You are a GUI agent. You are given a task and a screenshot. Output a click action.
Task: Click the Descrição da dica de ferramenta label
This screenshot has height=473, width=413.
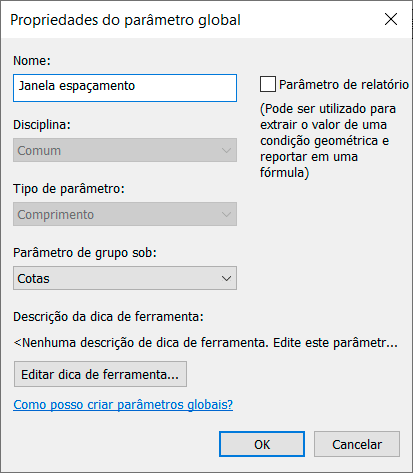[x=108, y=316]
